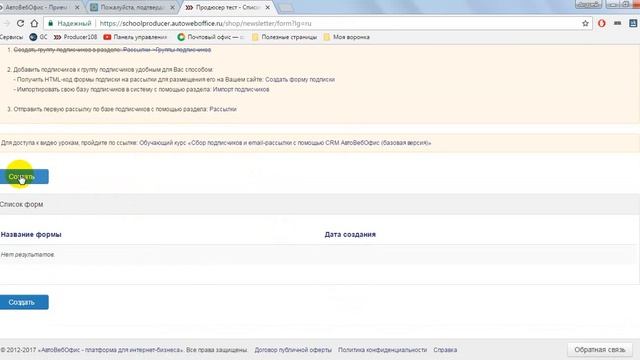Reload the page with the refresh icon
This screenshot has width=640, height=360.
(x=20, y=24)
